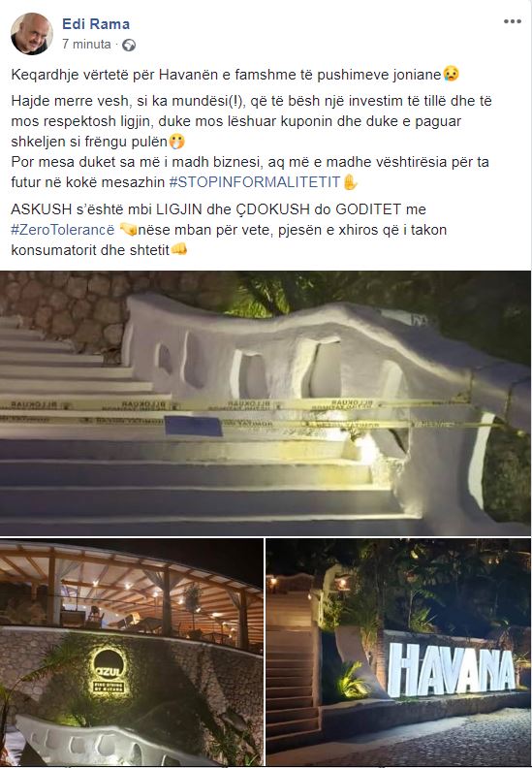Open the #ZeroTolerancë hashtag
This screenshot has height=768, width=532.
pos(63,230)
